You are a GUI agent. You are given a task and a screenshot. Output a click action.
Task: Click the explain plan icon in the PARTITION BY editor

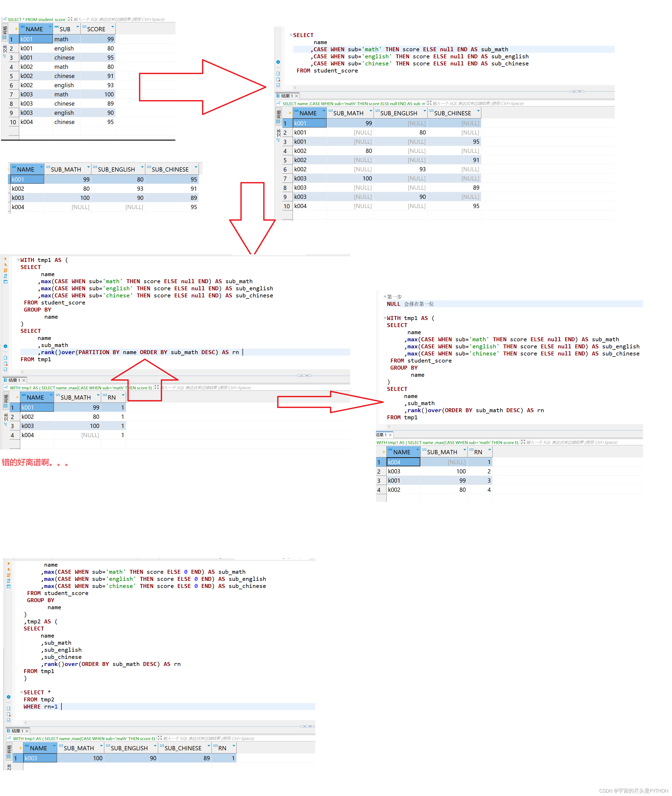[5, 276]
